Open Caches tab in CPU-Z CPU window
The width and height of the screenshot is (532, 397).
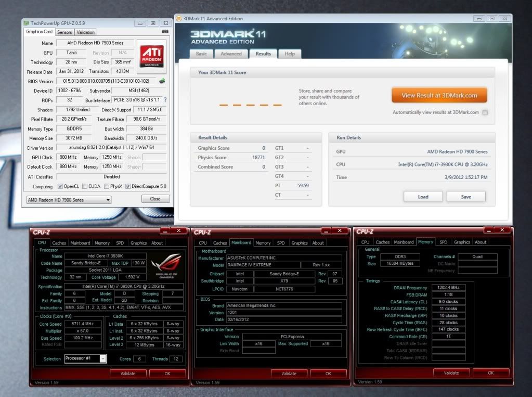pos(59,243)
